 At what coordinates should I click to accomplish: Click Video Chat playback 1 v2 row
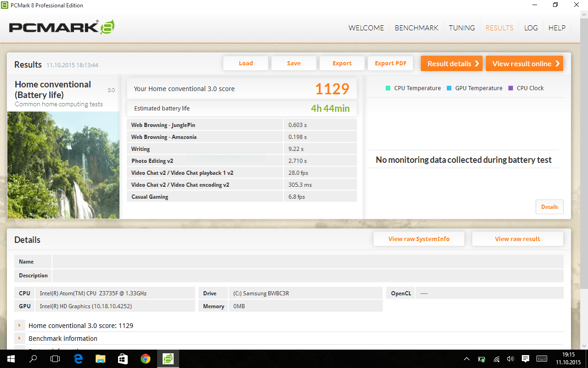pos(242,173)
